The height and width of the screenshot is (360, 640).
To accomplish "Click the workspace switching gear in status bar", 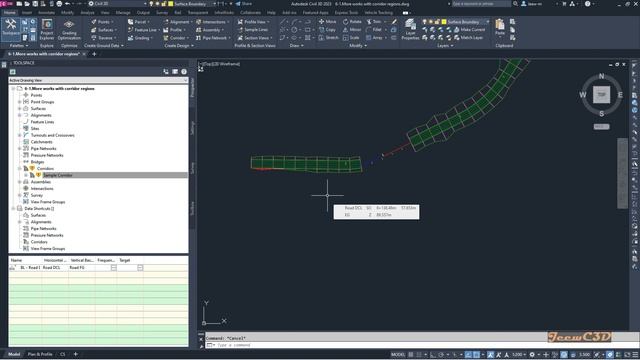I will pos(532,355).
